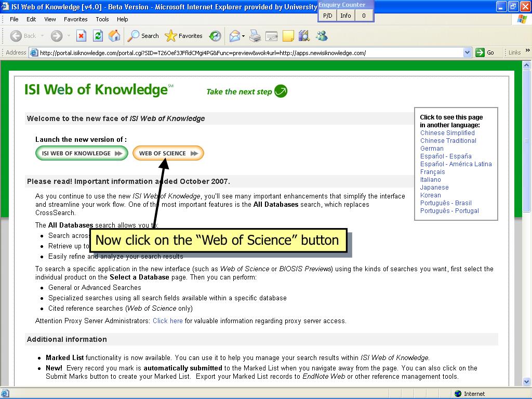The image size is (532, 399).
Task: Launch ISI Web of Knowledge button
Action: (x=82, y=153)
